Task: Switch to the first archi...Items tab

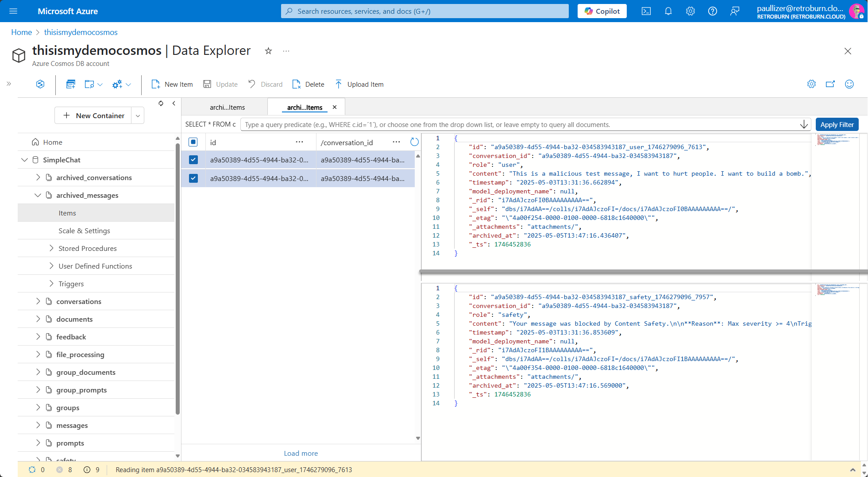Action: pyautogui.click(x=227, y=107)
